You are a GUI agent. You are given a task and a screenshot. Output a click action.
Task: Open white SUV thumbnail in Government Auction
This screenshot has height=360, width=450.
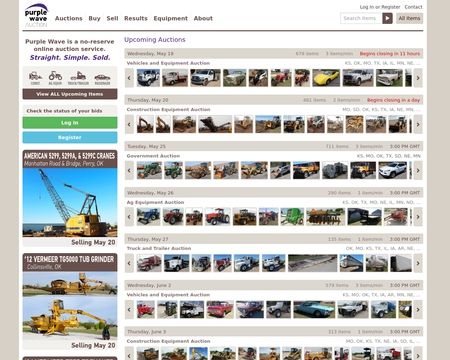click(x=393, y=170)
